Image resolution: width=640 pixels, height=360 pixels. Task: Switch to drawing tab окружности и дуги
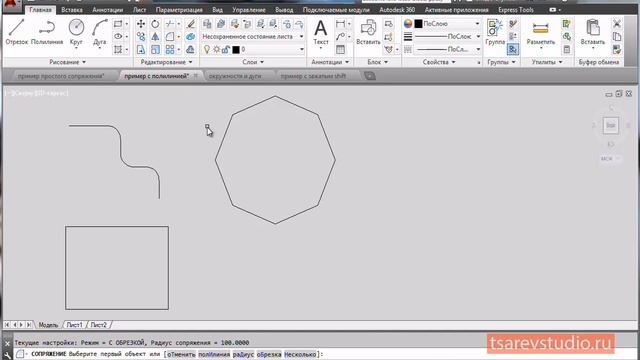[x=235, y=76]
